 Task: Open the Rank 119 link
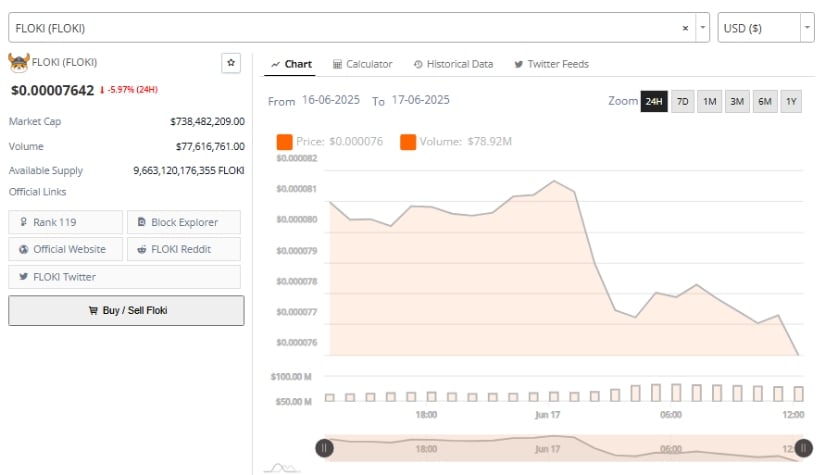point(65,222)
